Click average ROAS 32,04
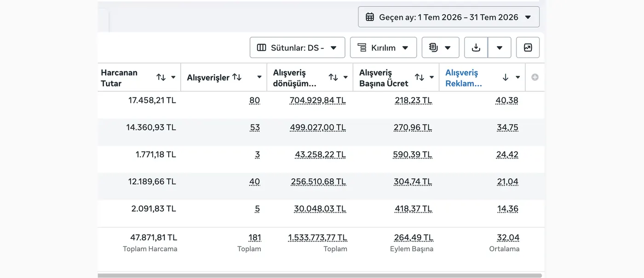The image size is (644, 278). [508, 238]
